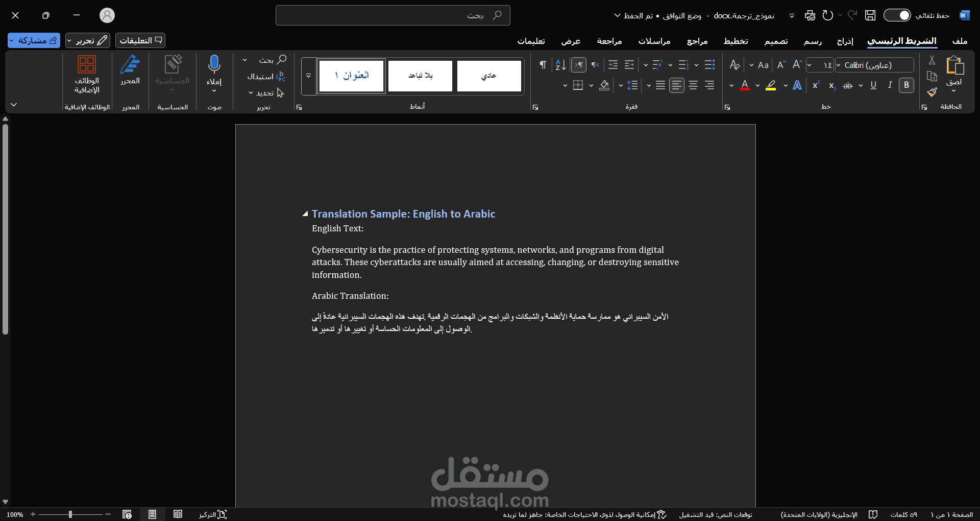Image resolution: width=980 pixels, height=521 pixels.
Task: Click the Decrease Font Size icon
Action: 781,65
